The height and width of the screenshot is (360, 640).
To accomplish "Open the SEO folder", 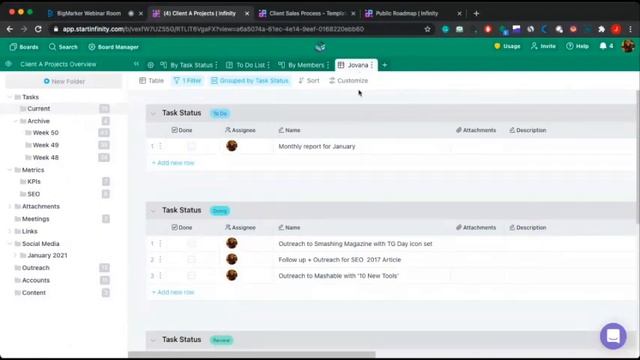I will pyautogui.click(x=33, y=194).
